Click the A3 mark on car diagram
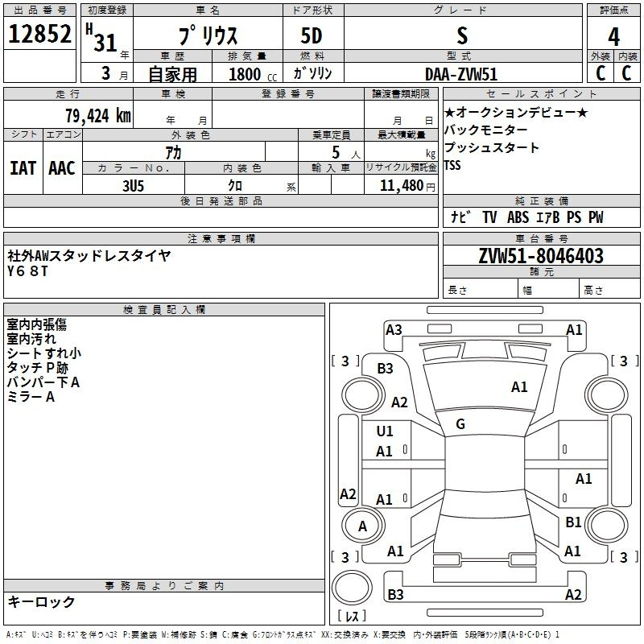Screen dimensions: 644x644 (x=394, y=330)
